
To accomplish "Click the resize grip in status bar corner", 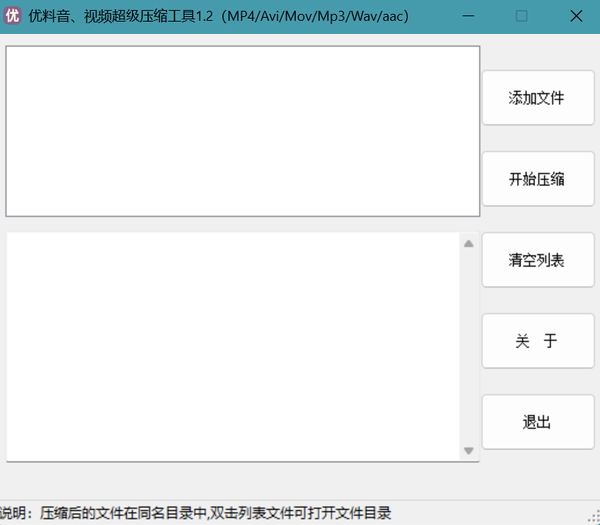I will coord(595,517).
